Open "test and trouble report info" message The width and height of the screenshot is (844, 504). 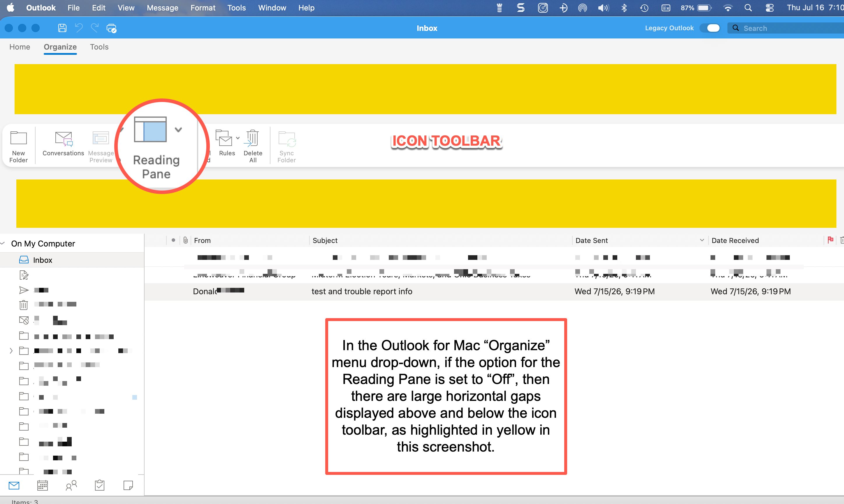point(362,291)
